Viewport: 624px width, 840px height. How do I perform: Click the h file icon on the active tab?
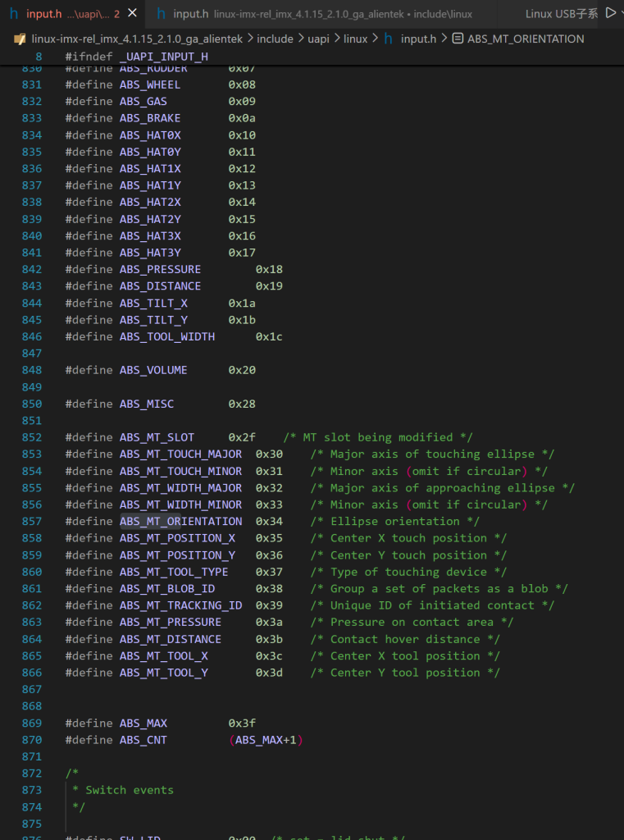15,14
